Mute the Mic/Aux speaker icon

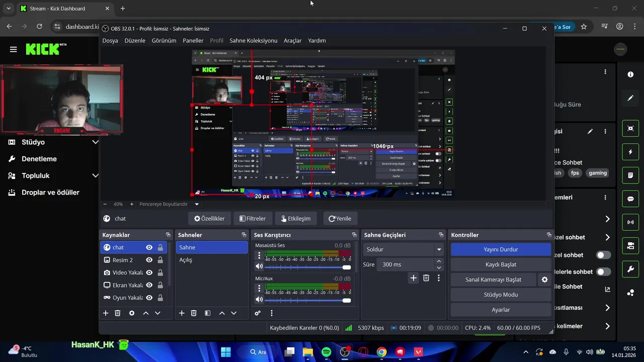[x=259, y=300]
